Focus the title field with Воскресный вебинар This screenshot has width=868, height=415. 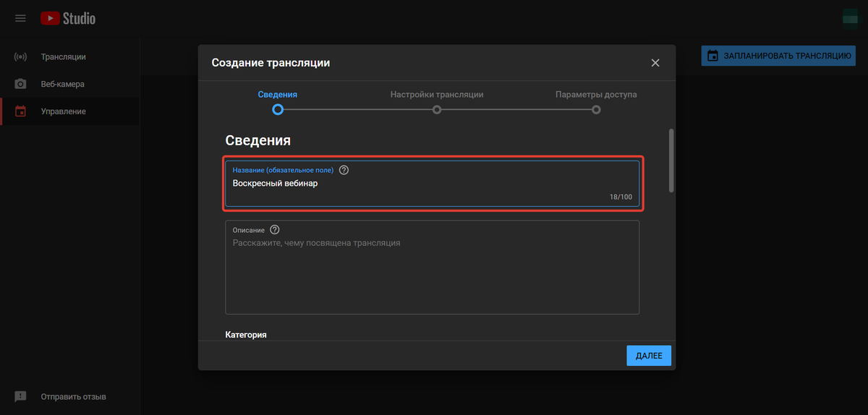point(432,184)
